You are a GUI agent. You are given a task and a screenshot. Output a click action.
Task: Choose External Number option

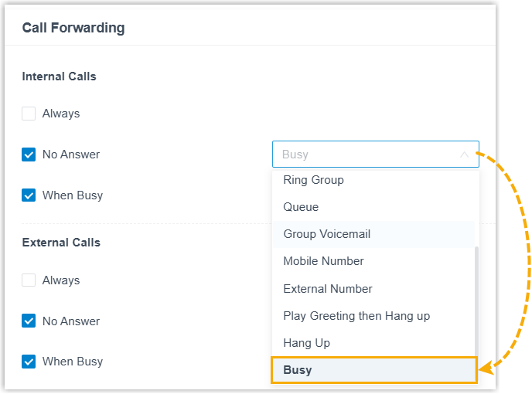tap(328, 289)
